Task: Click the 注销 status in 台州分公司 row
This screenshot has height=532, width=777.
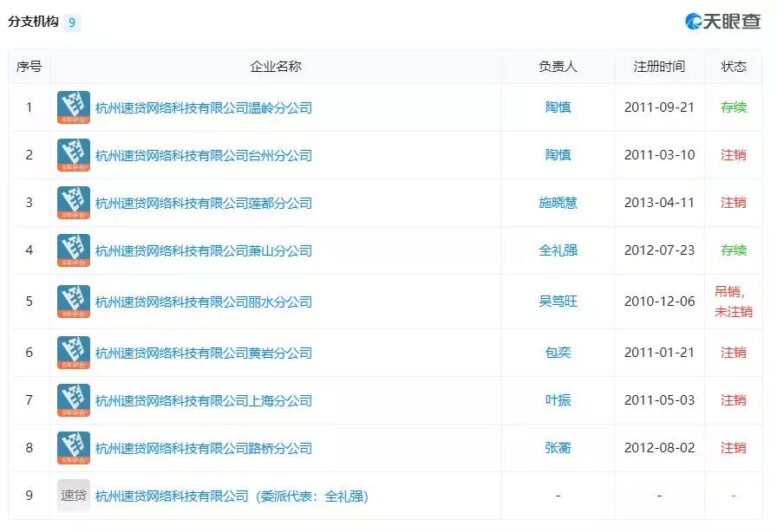Action: click(x=734, y=155)
